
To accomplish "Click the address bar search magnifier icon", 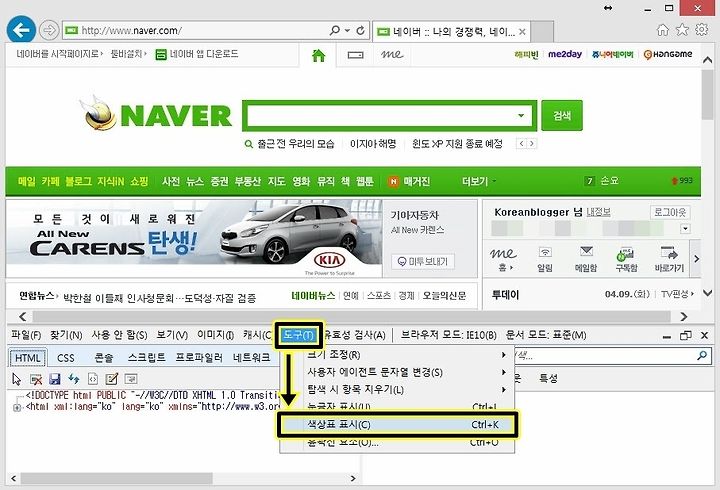I will pos(335,30).
